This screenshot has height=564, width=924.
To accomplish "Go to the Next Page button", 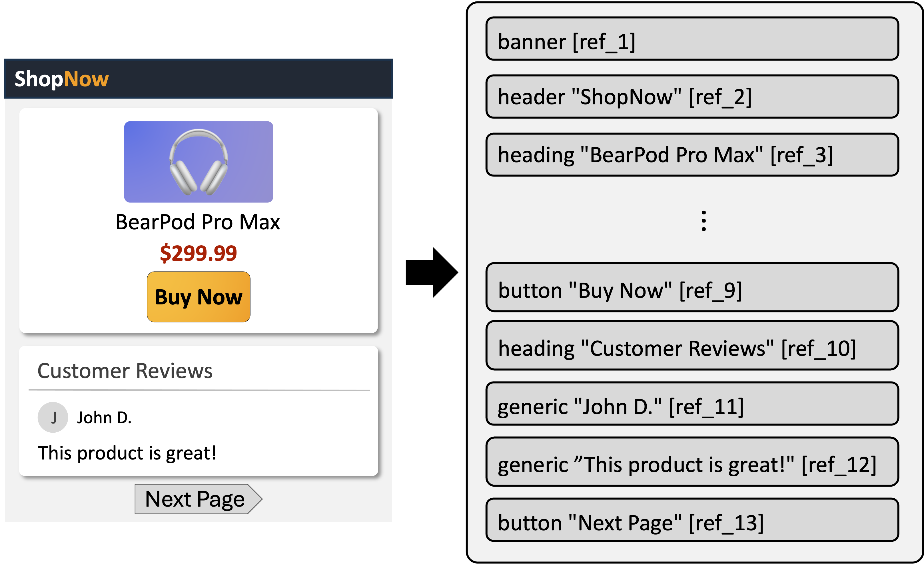I will pyautogui.click(x=199, y=499).
